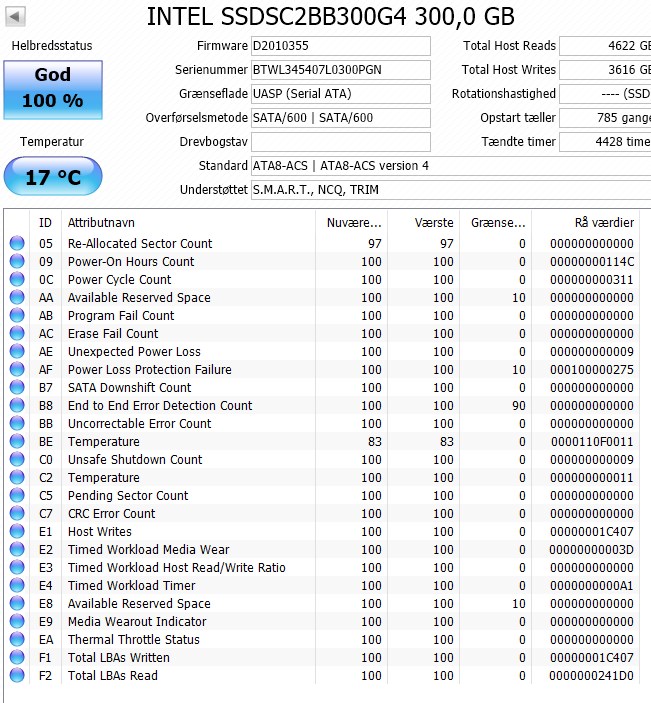651x703 pixels.
Task: Click status icon of Uncorrectable Error Count row
Action: point(17,423)
